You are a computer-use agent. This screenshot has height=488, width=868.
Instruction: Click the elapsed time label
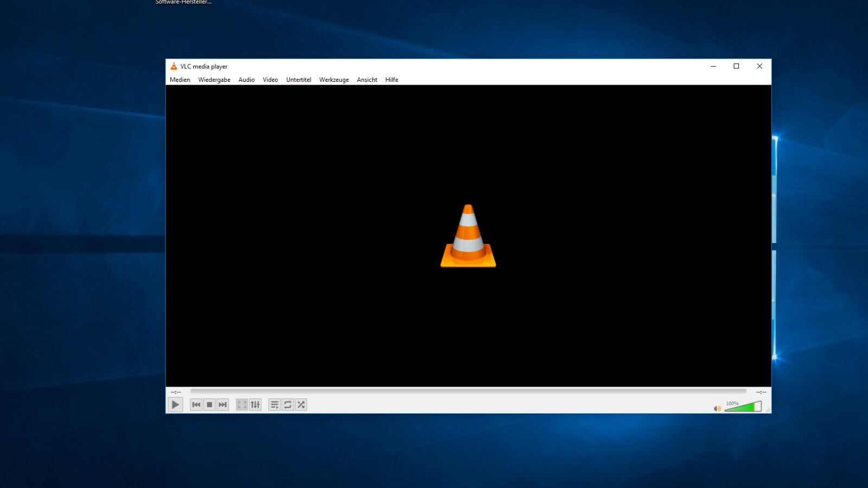(x=176, y=391)
